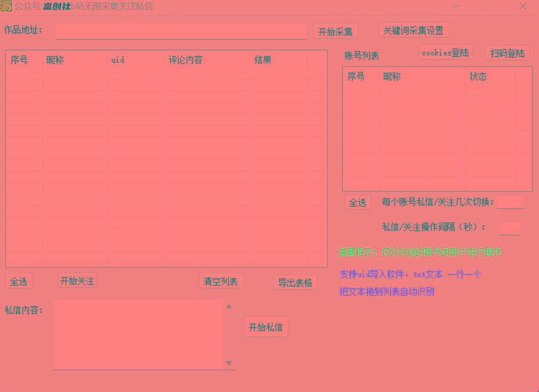Viewport: 539px width, 392px height.
Task: Click the uid column header in comment table
Action: tap(118, 60)
